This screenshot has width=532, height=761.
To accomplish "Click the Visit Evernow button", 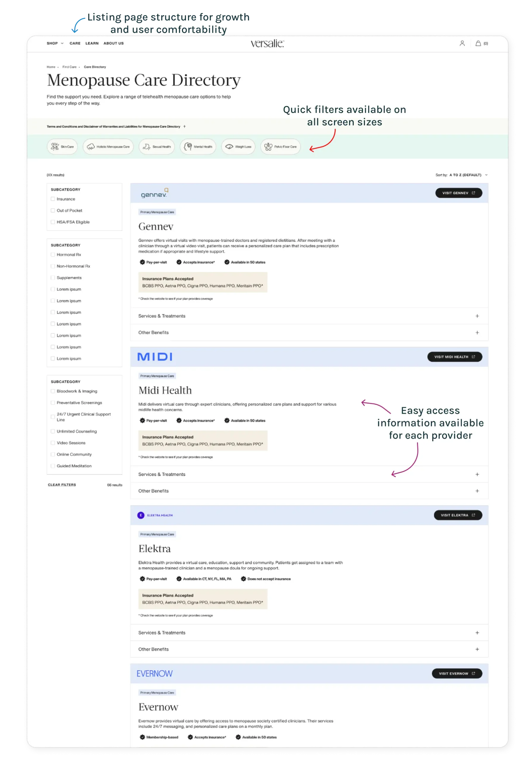I will coord(457,674).
